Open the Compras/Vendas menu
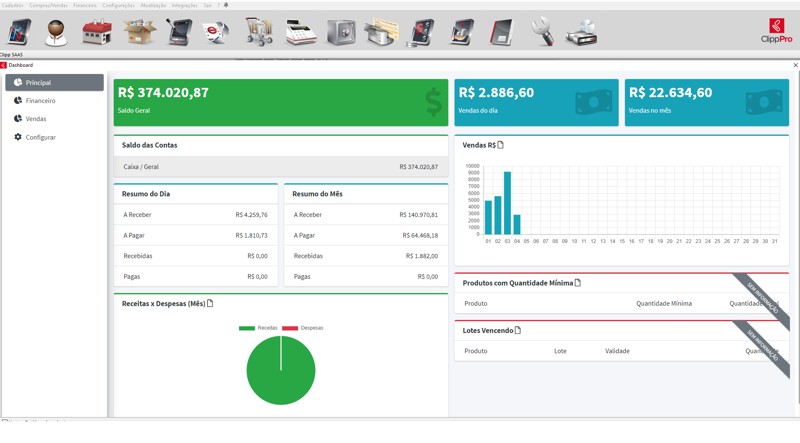The width and height of the screenshot is (800, 443). pyautogui.click(x=48, y=5)
